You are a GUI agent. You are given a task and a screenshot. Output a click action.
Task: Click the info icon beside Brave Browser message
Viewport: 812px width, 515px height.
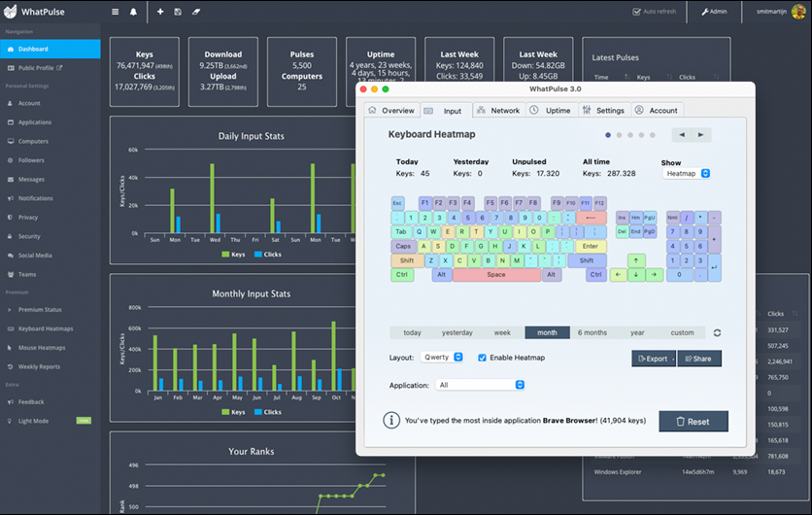point(391,420)
